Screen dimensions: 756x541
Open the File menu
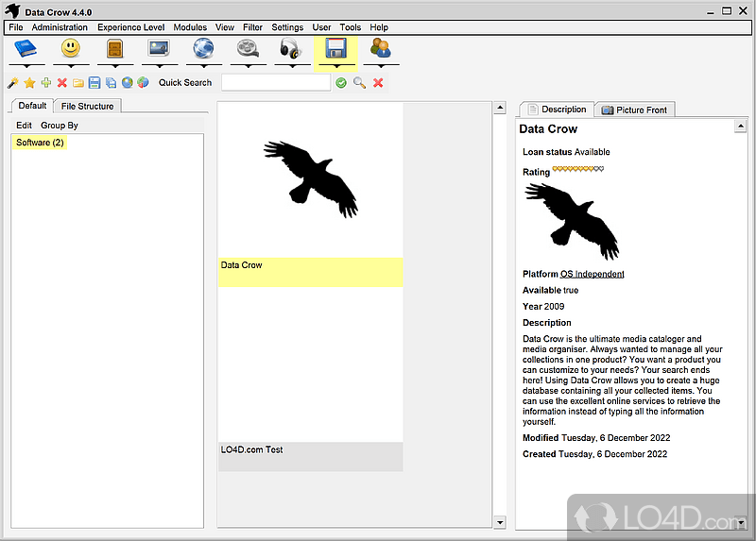point(16,27)
